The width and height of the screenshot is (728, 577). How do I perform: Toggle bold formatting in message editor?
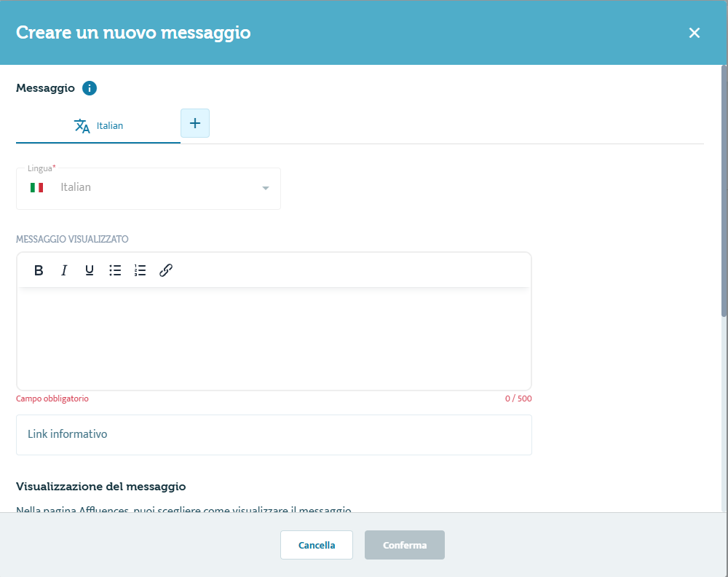coord(39,270)
